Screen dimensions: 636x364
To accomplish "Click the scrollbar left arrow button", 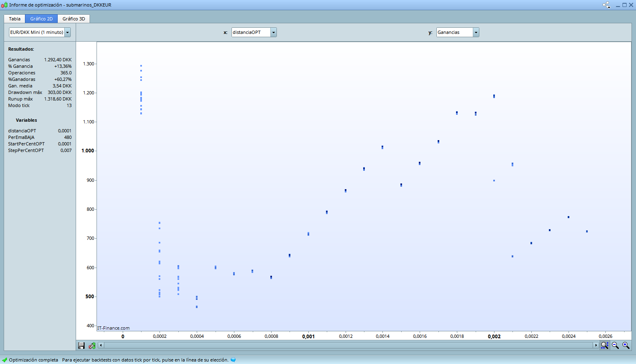I will pos(101,346).
